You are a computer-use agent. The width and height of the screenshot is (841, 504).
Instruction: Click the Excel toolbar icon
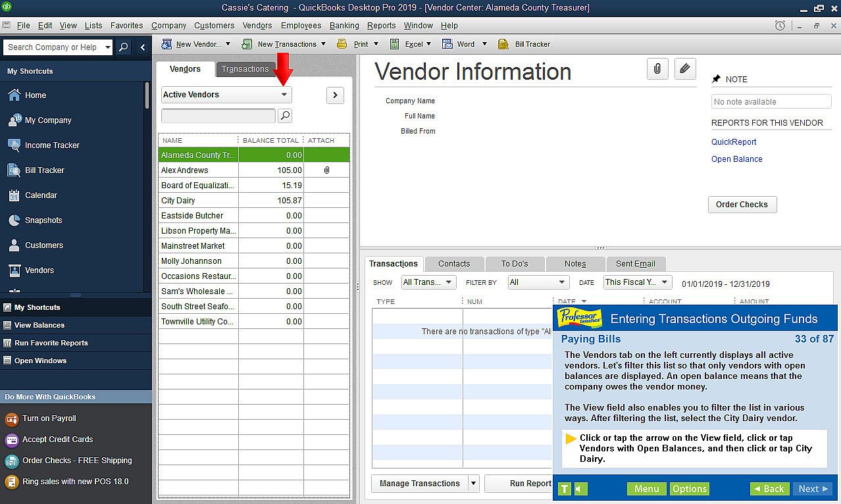[395, 44]
